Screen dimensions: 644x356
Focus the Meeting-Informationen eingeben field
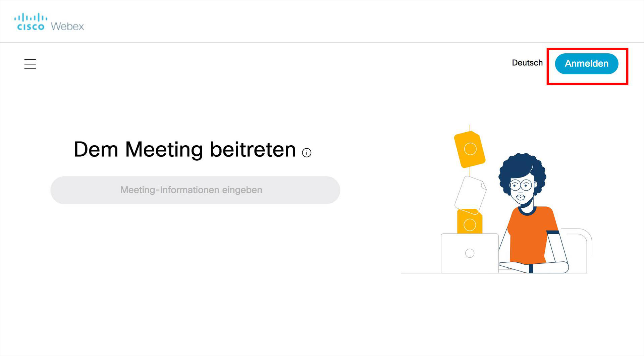tap(195, 190)
